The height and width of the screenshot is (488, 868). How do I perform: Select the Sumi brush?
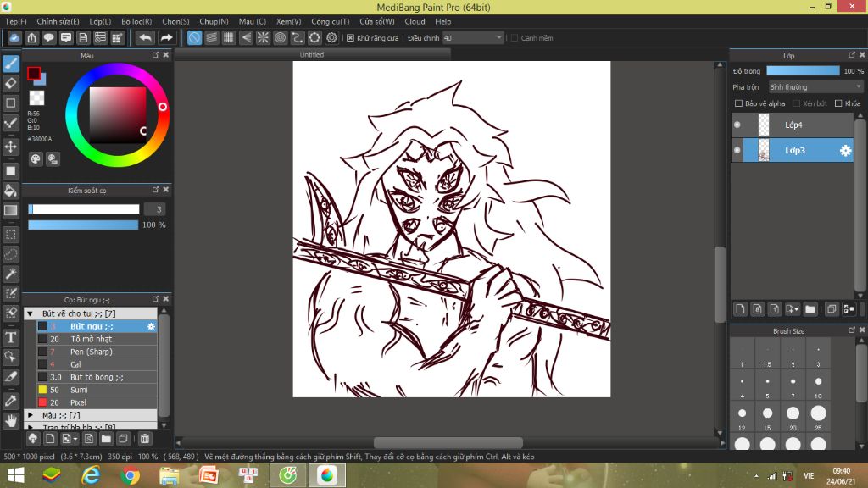click(x=97, y=390)
